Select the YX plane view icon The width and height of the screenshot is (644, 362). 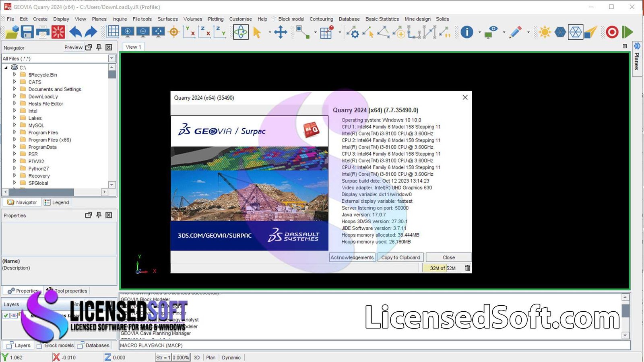(189, 32)
